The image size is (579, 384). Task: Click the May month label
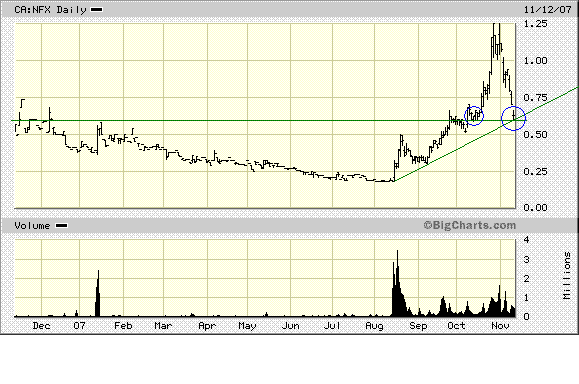247,326
